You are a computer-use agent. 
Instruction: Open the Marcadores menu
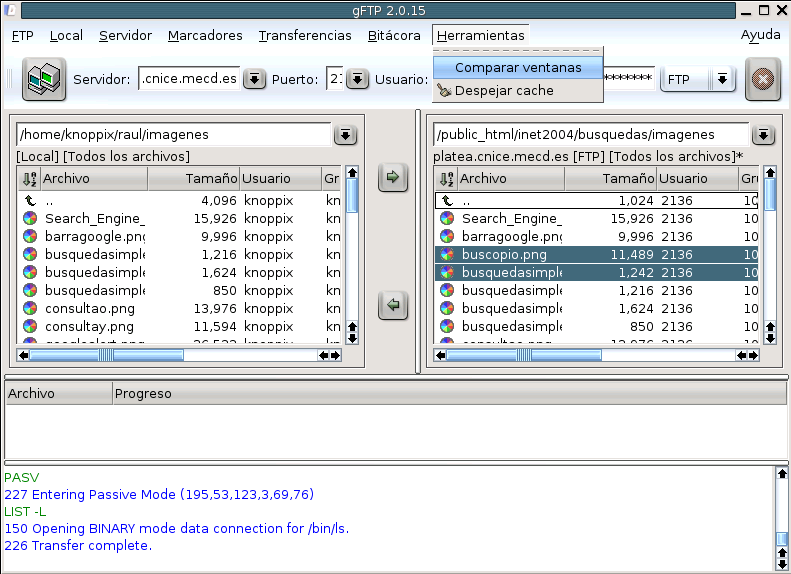tap(205, 35)
